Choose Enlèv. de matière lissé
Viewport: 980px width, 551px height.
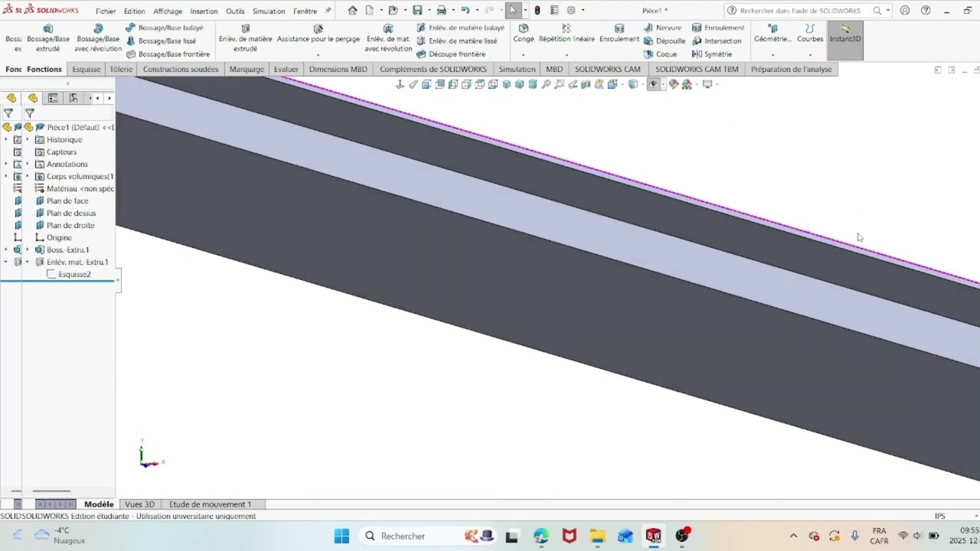(x=457, y=41)
